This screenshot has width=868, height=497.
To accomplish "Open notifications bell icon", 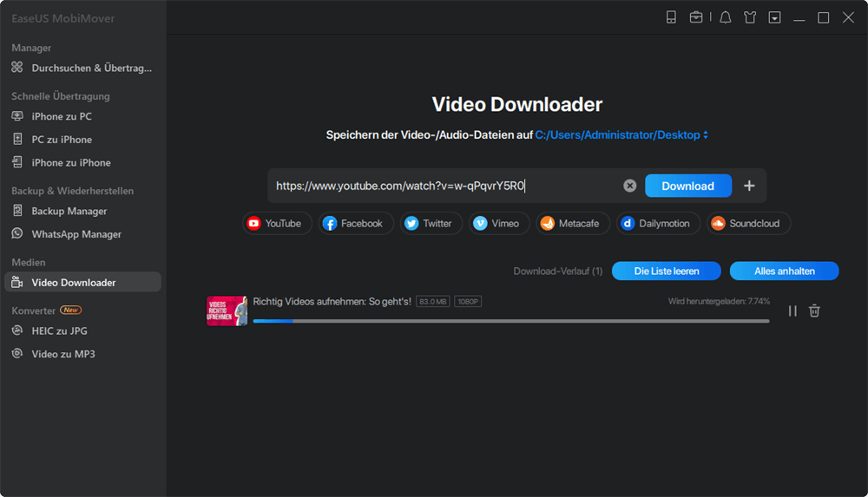I will [x=725, y=17].
